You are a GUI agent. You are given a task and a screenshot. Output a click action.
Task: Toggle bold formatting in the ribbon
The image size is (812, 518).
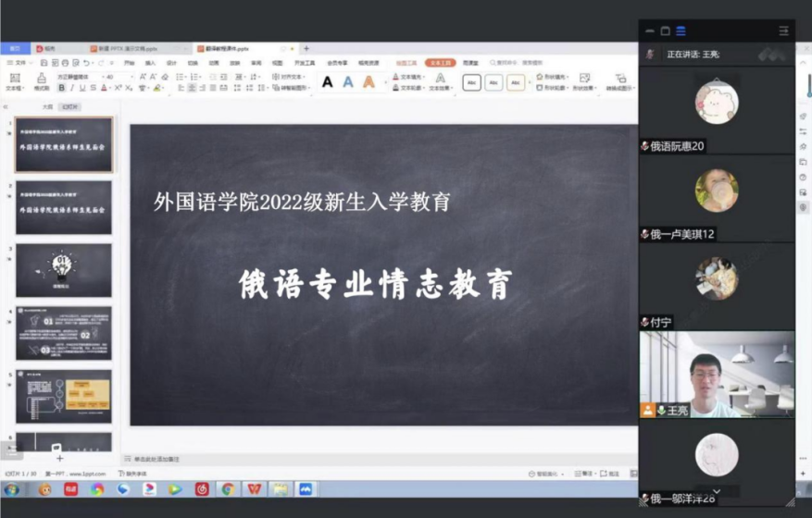coord(61,88)
